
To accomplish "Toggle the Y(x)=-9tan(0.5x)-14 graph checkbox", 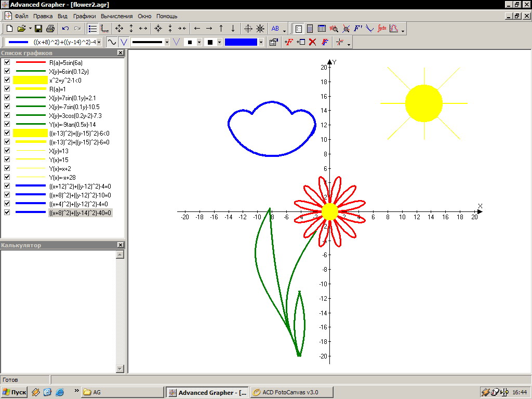I will pyautogui.click(x=7, y=124).
